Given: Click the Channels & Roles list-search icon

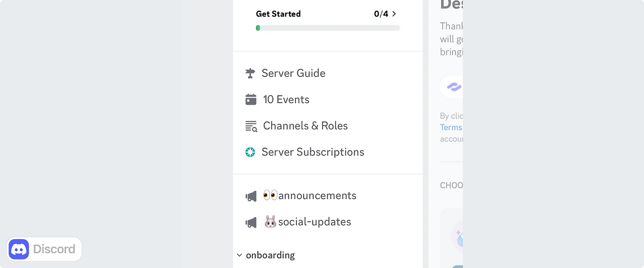Looking at the screenshot, I should point(251,126).
